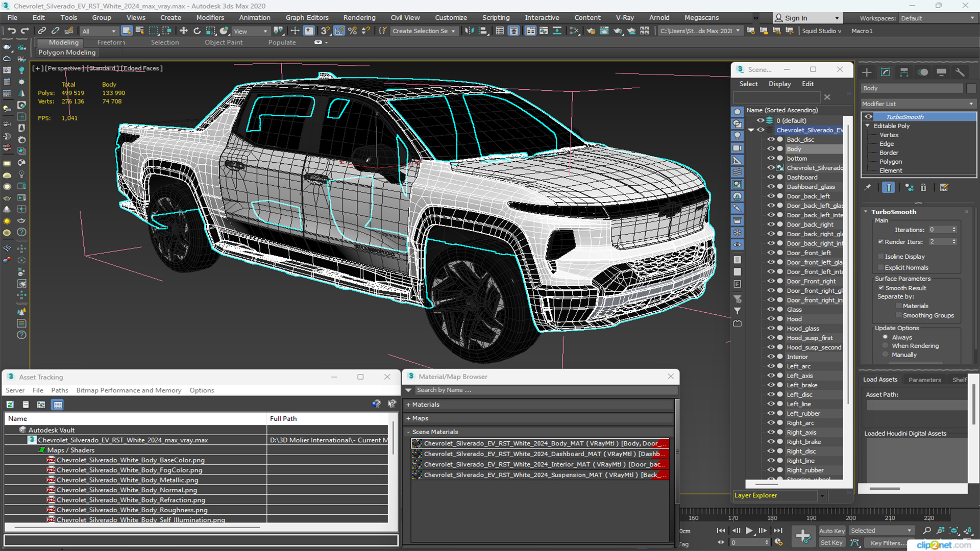Activate the Select and Link tool

click(42, 31)
